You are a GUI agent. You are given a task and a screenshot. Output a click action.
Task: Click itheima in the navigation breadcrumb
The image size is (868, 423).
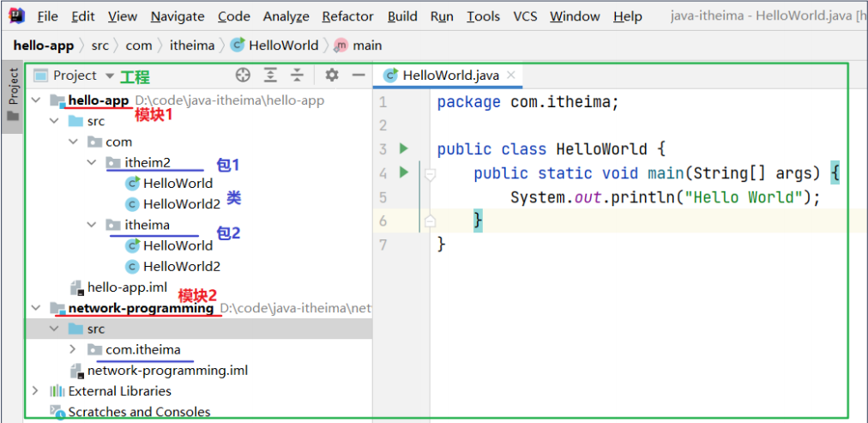coord(192,45)
